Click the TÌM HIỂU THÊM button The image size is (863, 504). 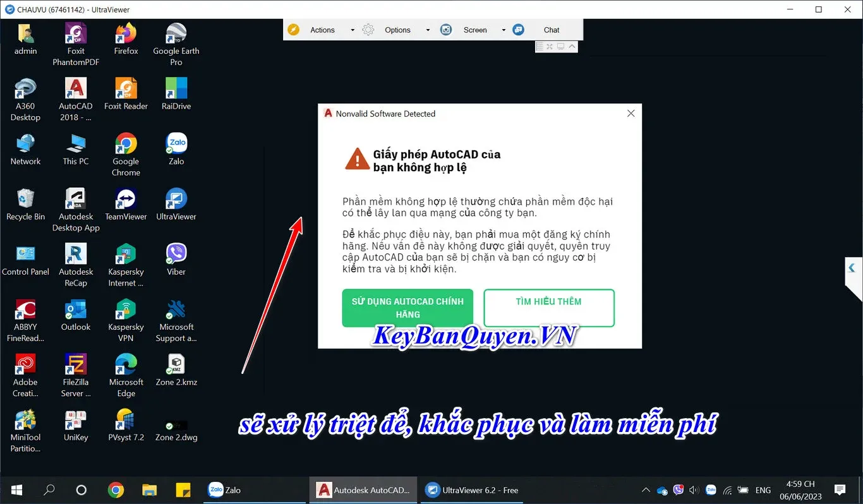point(548,308)
